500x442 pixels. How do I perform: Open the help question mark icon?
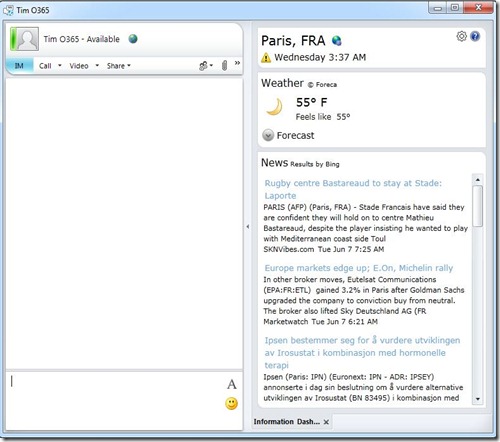[475, 36]
